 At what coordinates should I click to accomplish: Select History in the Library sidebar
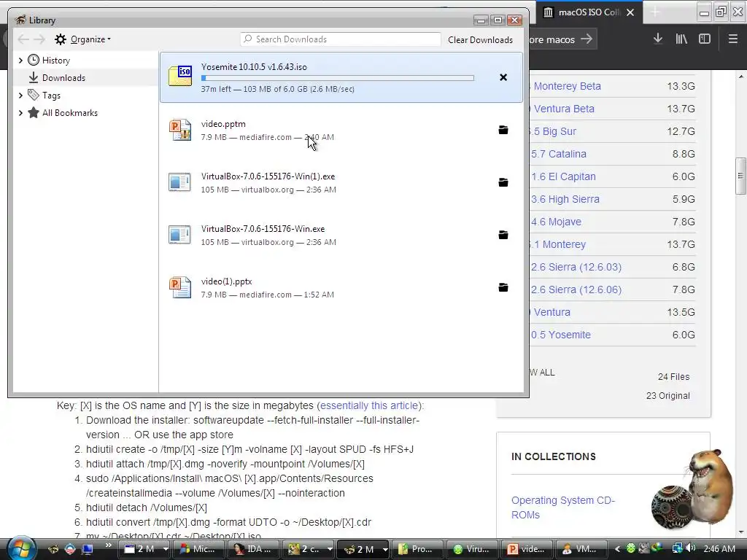pos(55,60)
